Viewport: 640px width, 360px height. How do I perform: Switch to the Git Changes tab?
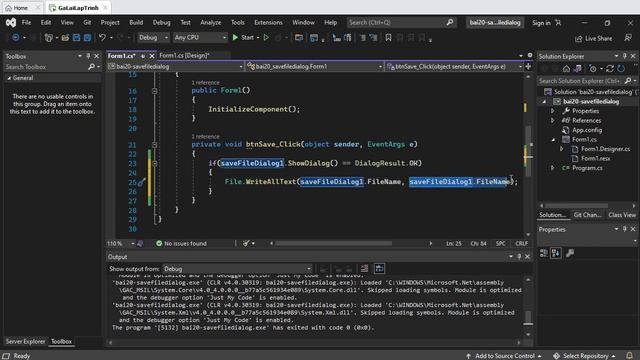[587, 215]
